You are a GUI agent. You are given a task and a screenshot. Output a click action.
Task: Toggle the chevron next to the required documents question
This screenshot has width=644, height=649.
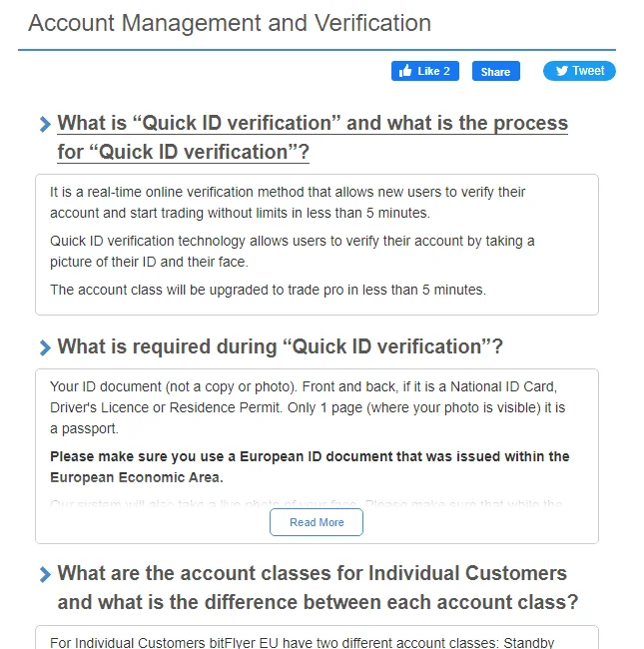(x=45, y=347)
